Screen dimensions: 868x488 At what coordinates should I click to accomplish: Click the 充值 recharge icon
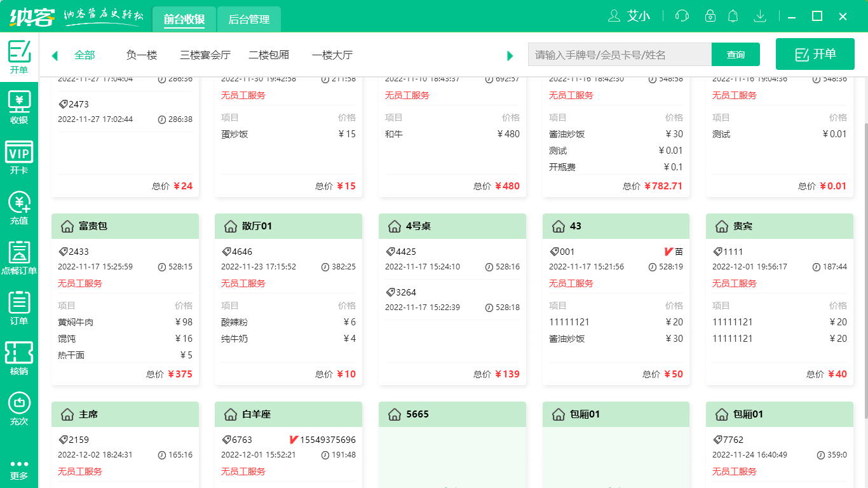tap(19, 207)
